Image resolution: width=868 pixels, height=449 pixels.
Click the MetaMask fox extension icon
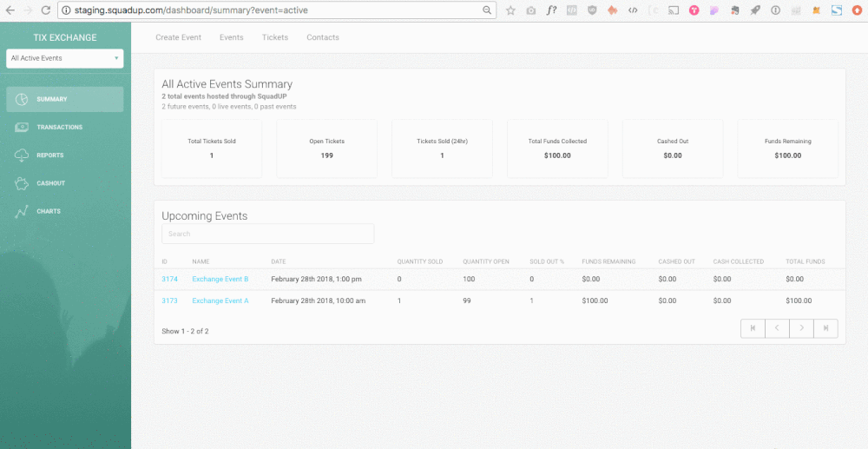[x=815, y=10]
